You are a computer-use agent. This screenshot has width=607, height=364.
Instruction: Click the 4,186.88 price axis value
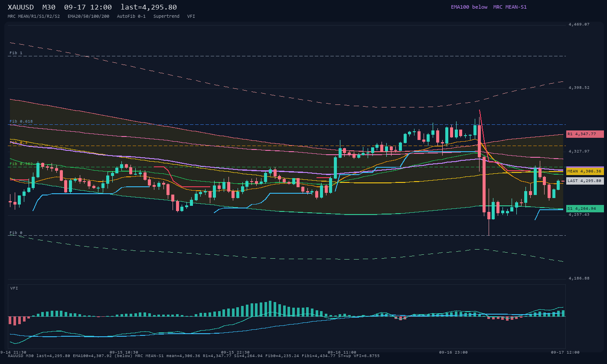(x=579, y=278)
